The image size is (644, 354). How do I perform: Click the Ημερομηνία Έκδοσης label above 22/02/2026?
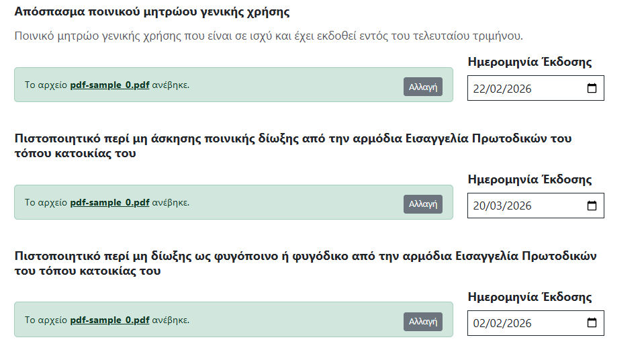pyautogui.click(x=529, y=62)
